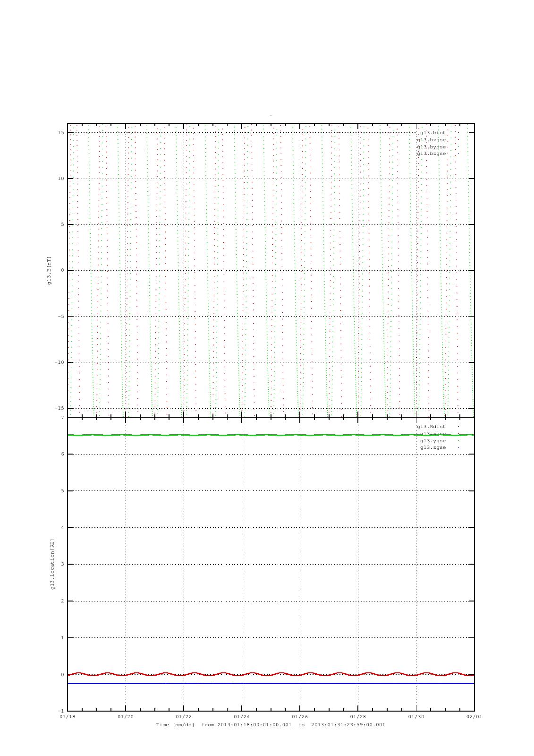Click the g13.xgse legend entry

tap(433, 434)
